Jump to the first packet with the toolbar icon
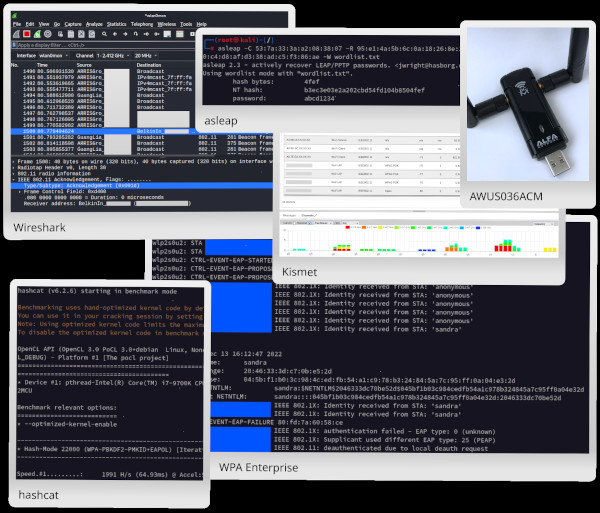Viewport: 600px width, 513px height. point(146,34)
